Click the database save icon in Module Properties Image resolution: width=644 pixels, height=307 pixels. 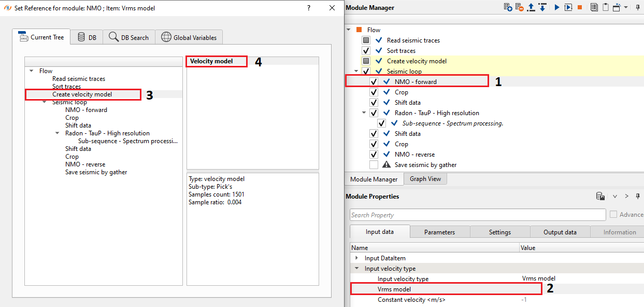pyautogui.click(x=600, y=197)
